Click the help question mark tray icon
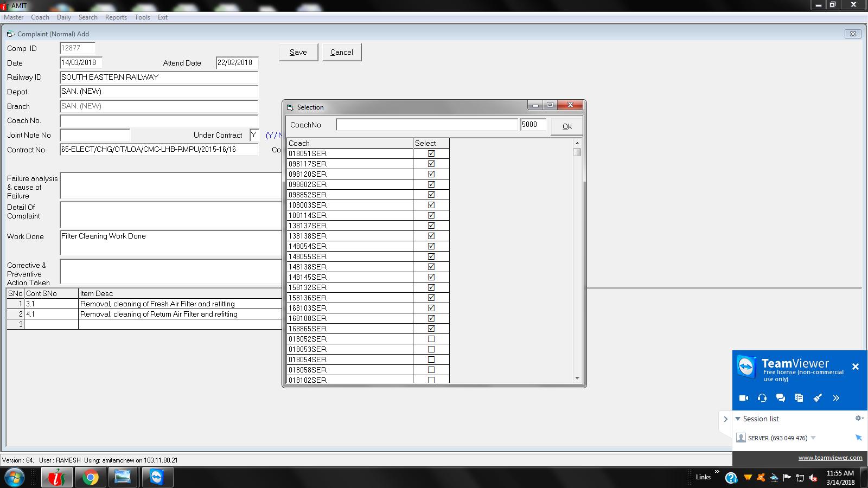This screenshot has height=488, width=868. coord(731,478)
